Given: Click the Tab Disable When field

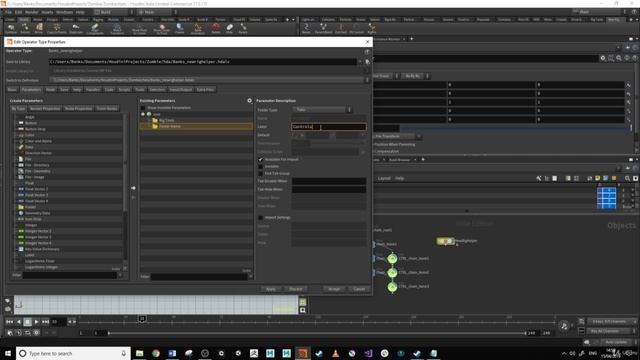Looking at the screenshot, I should click(329, 181).
